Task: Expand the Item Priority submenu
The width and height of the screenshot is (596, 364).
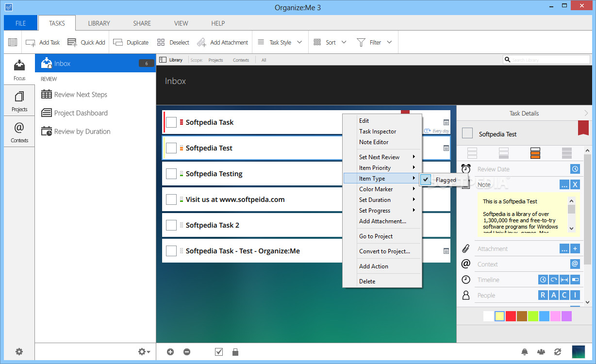Action: (x=382, y=167)
